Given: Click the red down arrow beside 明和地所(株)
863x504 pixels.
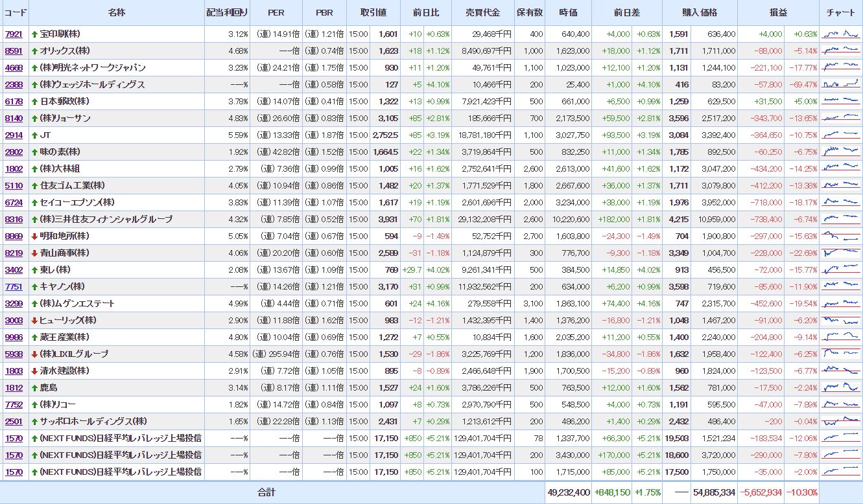Looking at the screenshot, I should pos(34,236).
